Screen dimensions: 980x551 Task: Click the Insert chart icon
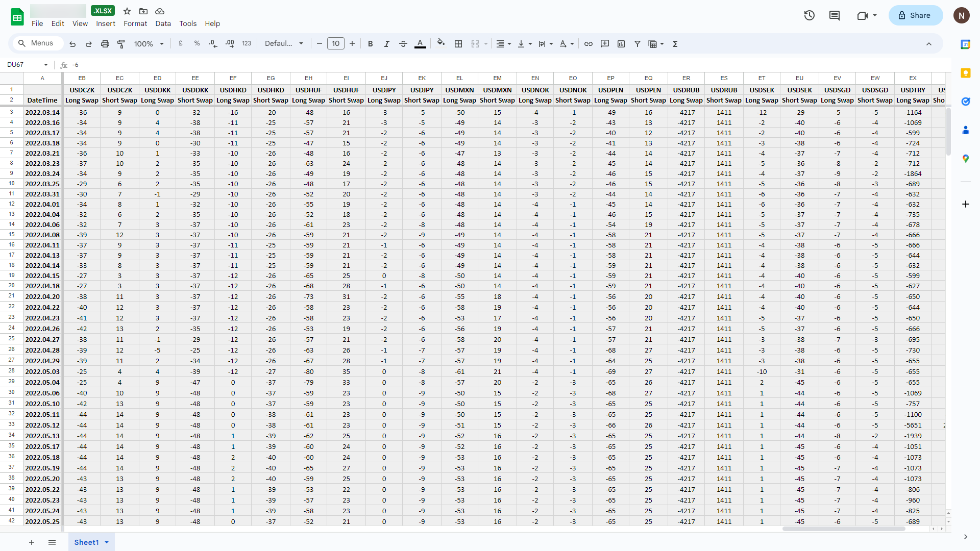(x=621, y=44)
